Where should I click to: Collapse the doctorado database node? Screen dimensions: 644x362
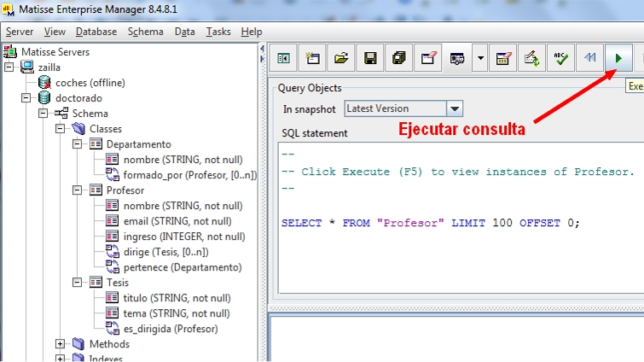[26, 98]
